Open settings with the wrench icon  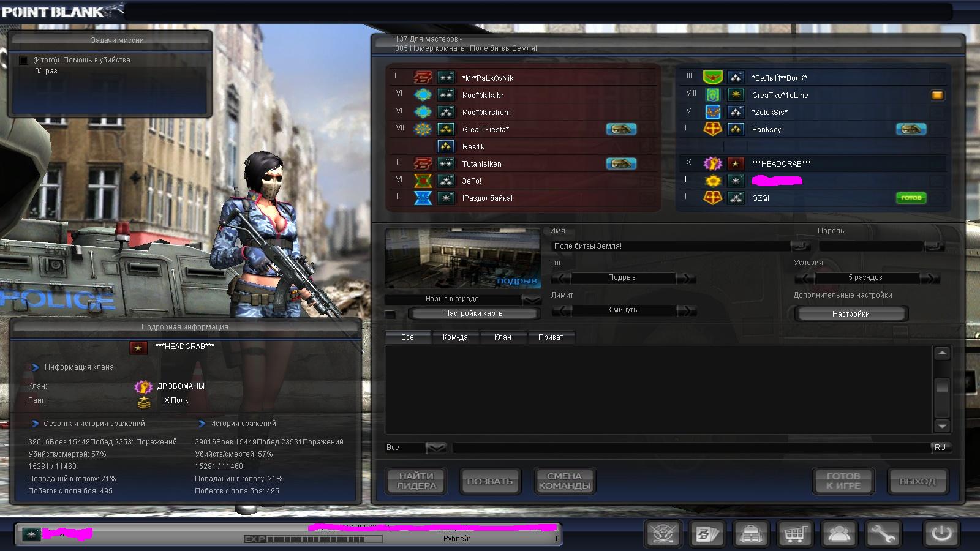pos(882,534)
